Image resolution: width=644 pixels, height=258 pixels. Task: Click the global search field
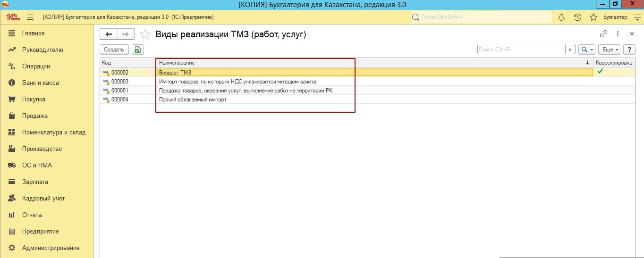482,17
